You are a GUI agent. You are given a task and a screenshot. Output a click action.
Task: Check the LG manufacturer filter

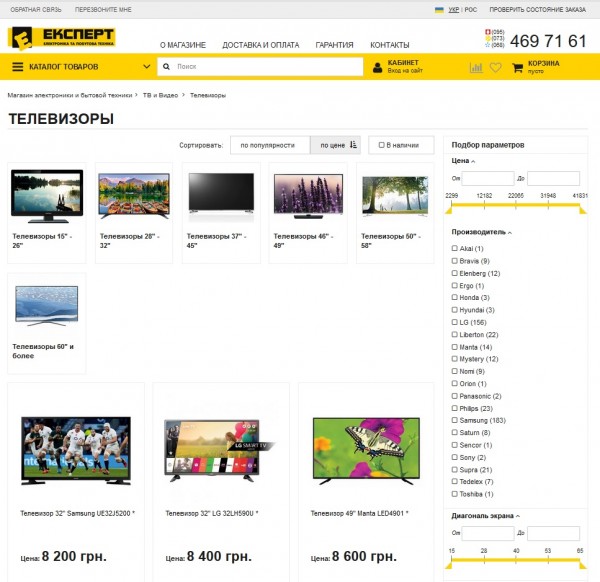455,322
